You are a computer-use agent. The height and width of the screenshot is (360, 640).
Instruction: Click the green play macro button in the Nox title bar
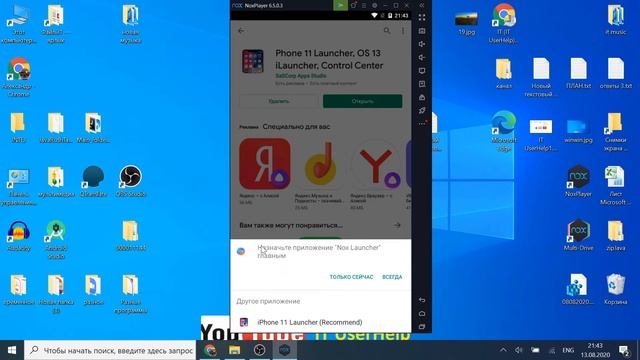pos(340,5)
